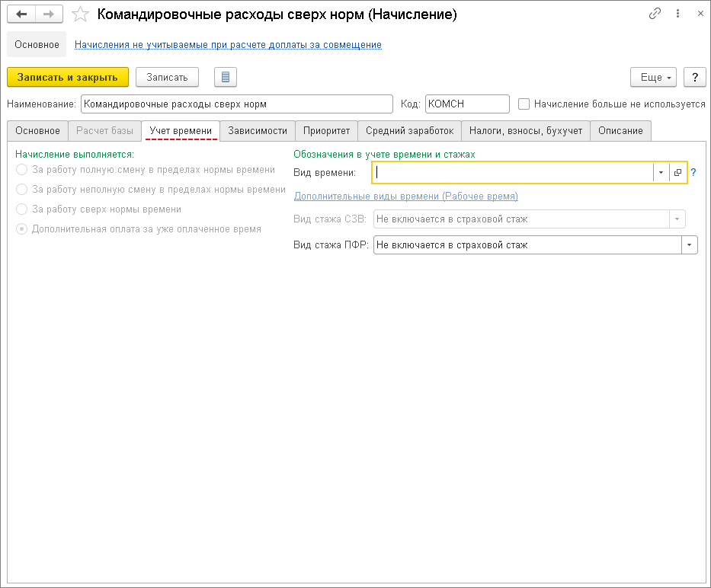
Task: Click the question mark help button
Action: 695,77
